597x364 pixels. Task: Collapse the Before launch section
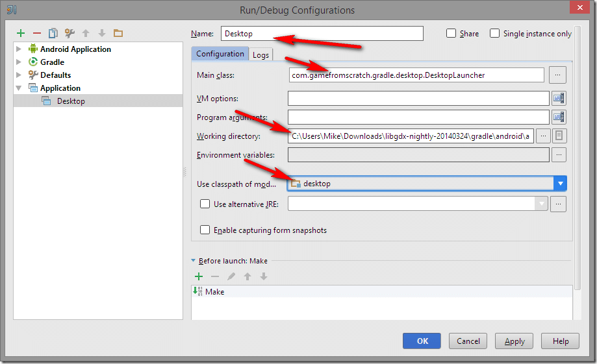click(x=193, y=261)
